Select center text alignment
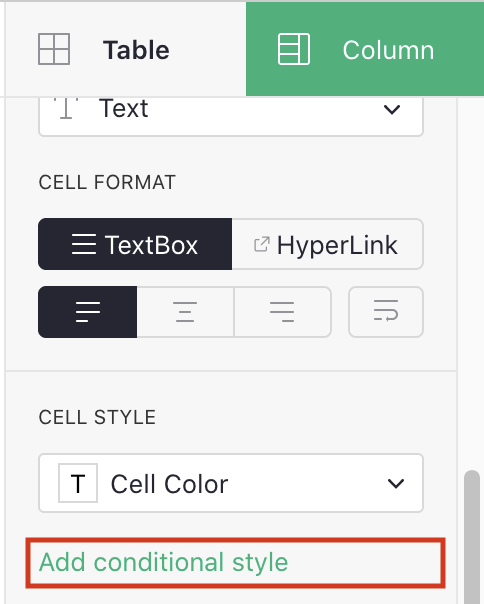Viewport: 484px width, 604px height. (x=185, y=312)
